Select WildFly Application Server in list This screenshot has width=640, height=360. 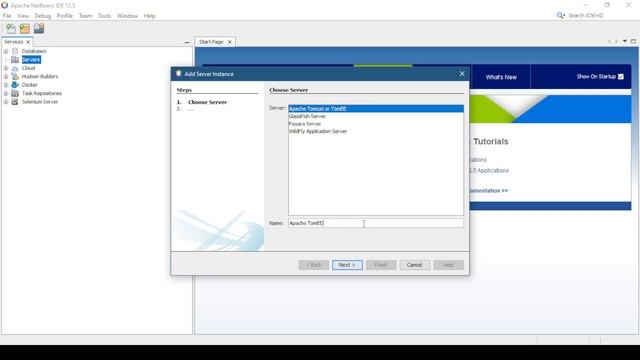[376, 131]
